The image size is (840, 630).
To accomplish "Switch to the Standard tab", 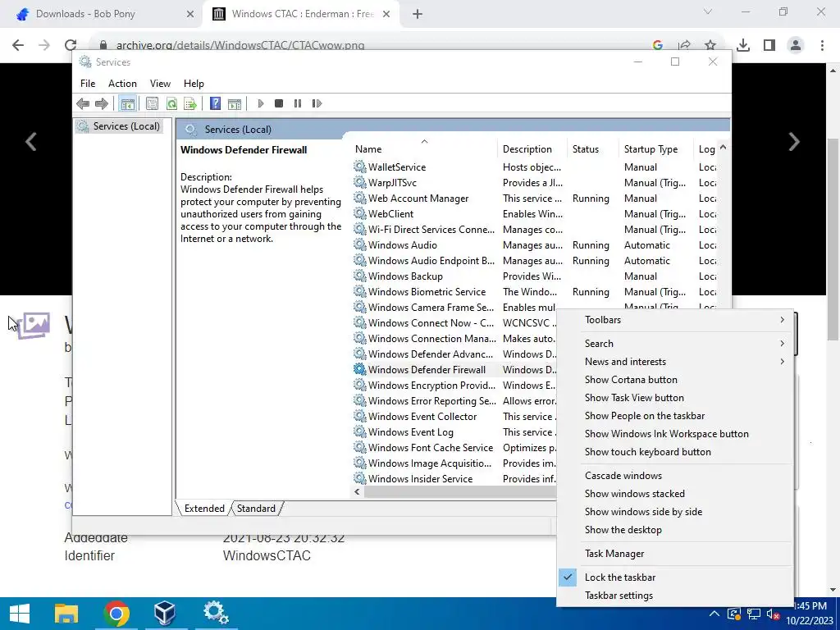I will click(x=256, y=509).
